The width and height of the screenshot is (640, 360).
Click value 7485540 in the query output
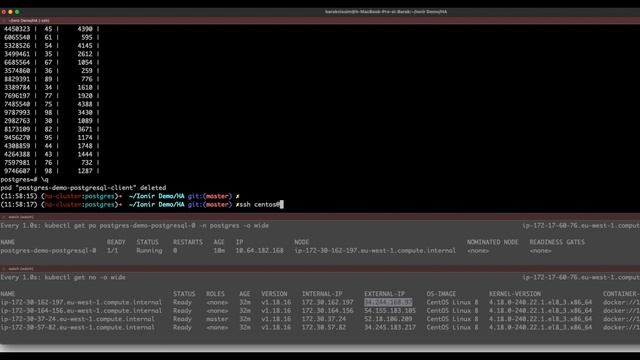pyautogui.click(x=17, y=104)
